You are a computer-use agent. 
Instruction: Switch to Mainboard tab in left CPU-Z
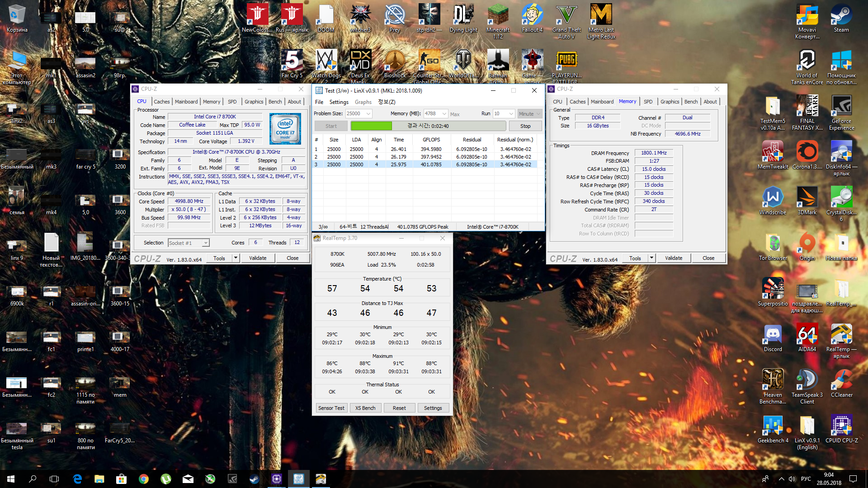click(186, 102)
